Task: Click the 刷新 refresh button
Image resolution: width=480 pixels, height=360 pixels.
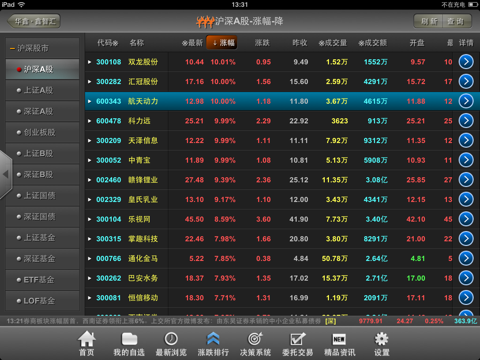Action: (428, 22)
